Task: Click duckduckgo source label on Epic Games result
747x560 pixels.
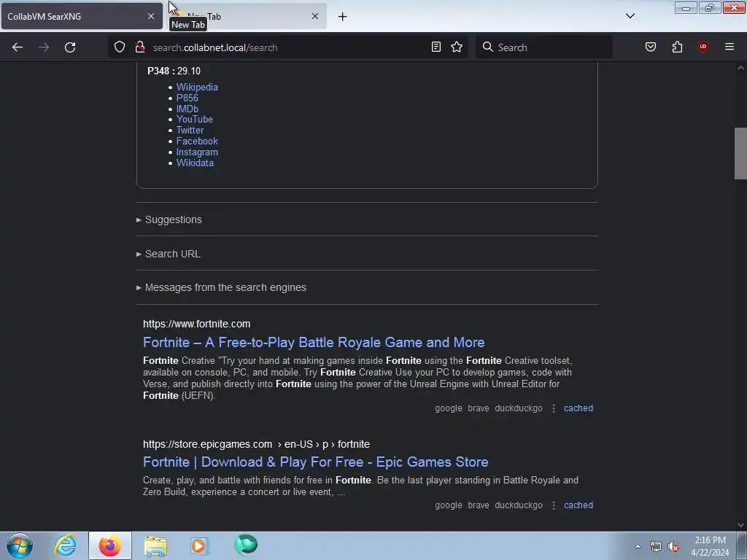Action: coord(519,505)
